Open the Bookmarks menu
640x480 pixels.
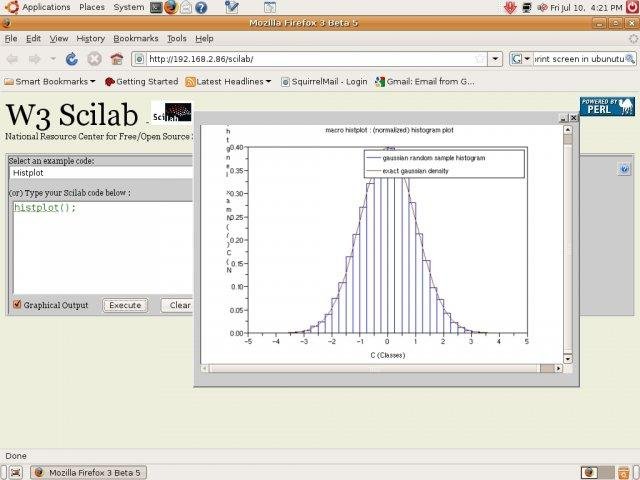(x=136, y=38)
